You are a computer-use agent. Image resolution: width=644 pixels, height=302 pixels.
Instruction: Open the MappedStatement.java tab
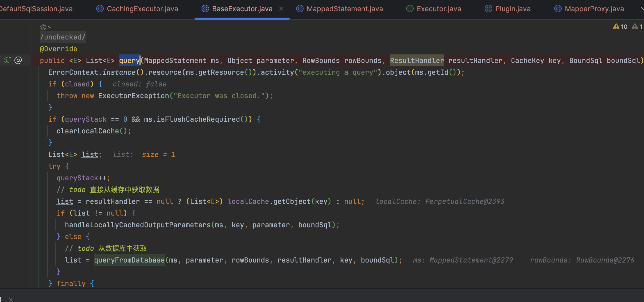[x=345, y=9]
